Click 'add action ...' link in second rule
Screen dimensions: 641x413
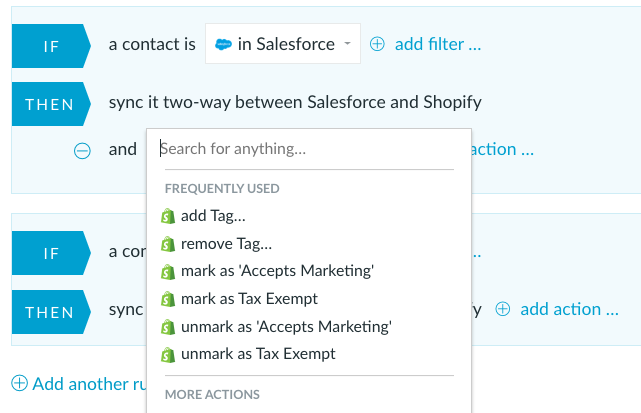(569, 309)
